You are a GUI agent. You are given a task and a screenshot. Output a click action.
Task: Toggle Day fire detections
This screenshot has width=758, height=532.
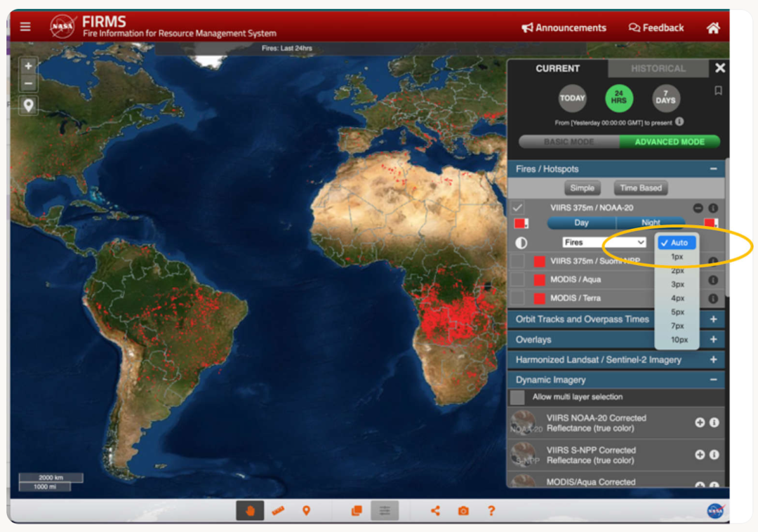pyautogui.click(x=582, y=222)
